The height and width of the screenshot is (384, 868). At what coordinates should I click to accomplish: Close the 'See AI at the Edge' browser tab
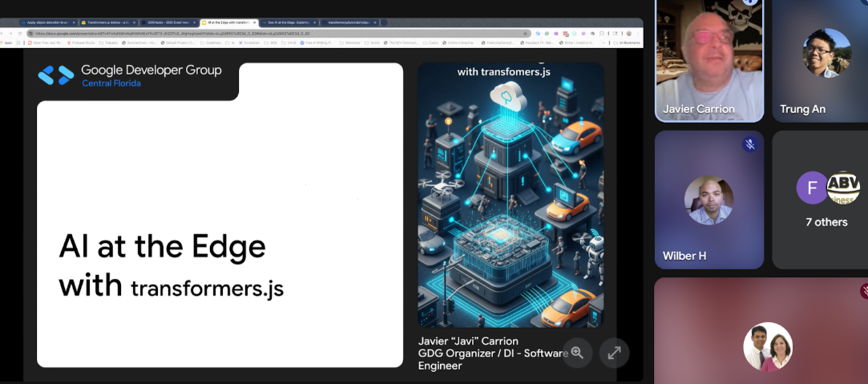[314, 22]
